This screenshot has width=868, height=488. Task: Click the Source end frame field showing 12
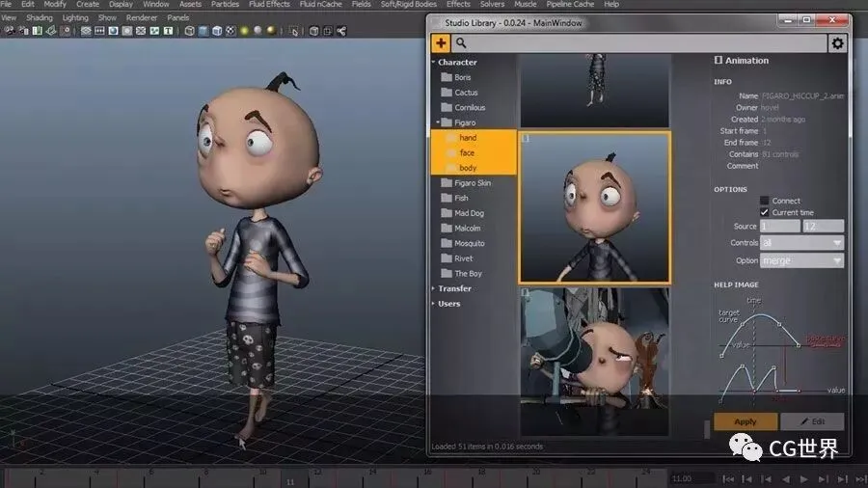[x=824, y=226]
